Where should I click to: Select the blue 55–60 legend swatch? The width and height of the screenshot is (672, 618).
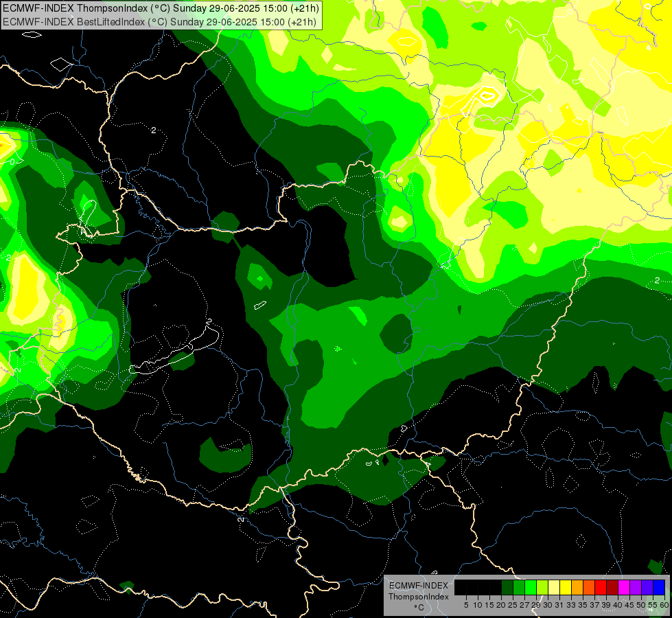point(659,587)
